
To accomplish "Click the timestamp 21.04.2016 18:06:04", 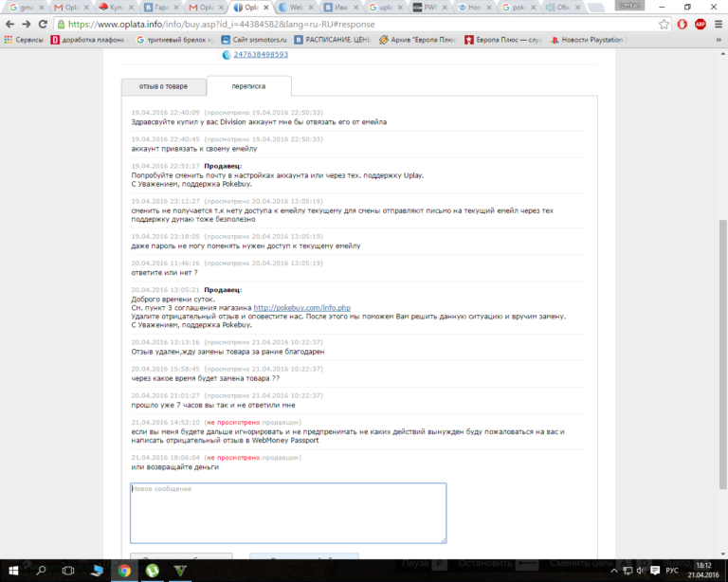I will (165, 458).
